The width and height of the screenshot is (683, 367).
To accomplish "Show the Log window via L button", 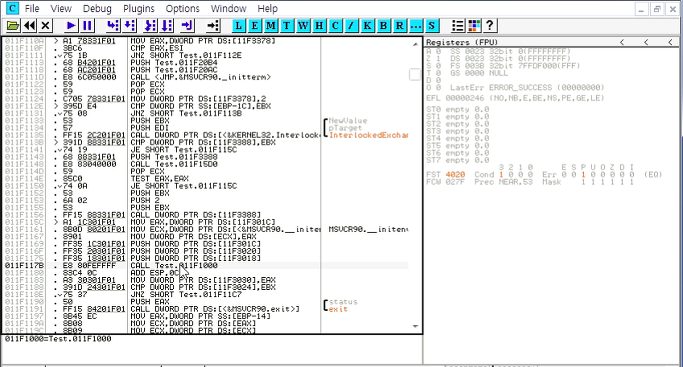I will pos(238,26).
